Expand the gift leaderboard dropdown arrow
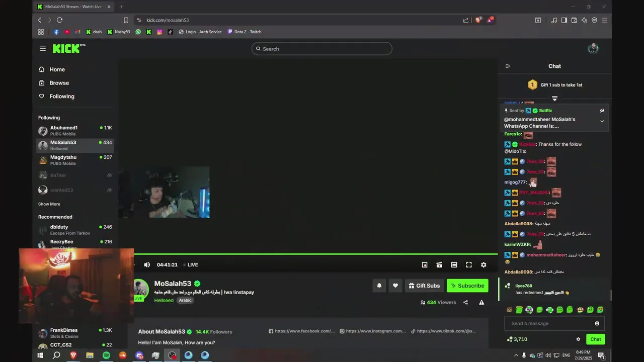The height and width of the screenshot is (362, 644). pos(554,99)
